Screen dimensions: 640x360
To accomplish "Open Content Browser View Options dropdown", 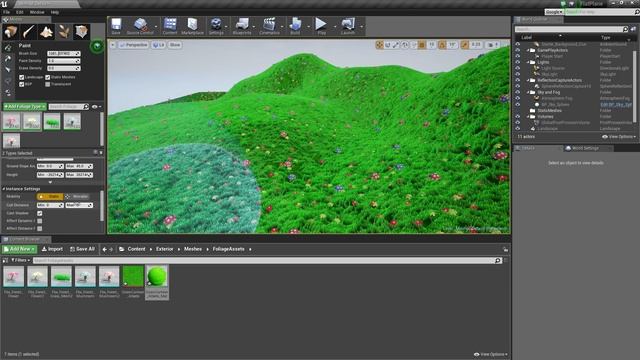I will pyautogui.click(x=491, y=354).
